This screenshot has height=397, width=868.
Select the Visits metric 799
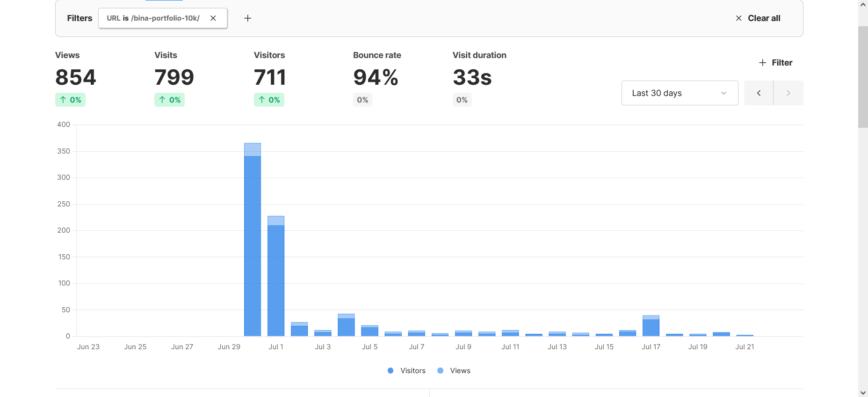pyautogui.click(x=174, y=78)
